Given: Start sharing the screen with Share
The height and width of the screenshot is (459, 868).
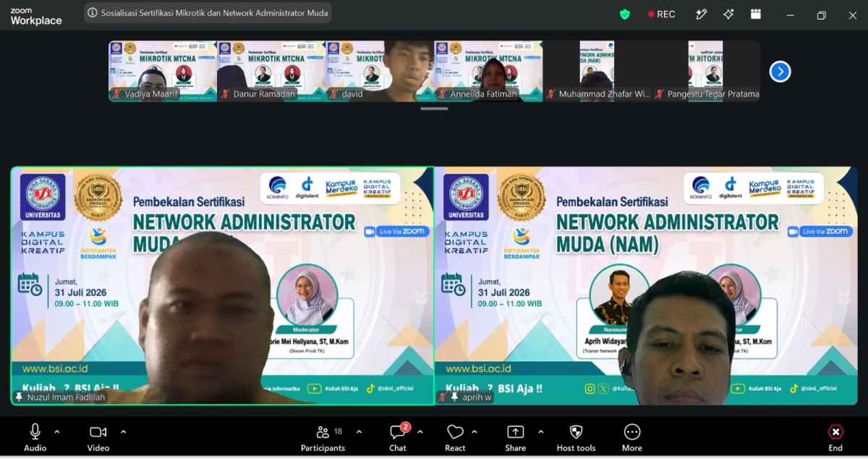Looking at the screenshot, I should click(515, 438).
